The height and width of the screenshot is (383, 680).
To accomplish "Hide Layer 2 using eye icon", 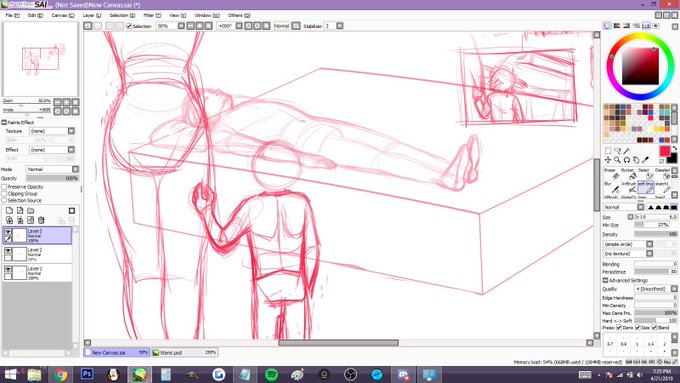I will pos(8,251).
